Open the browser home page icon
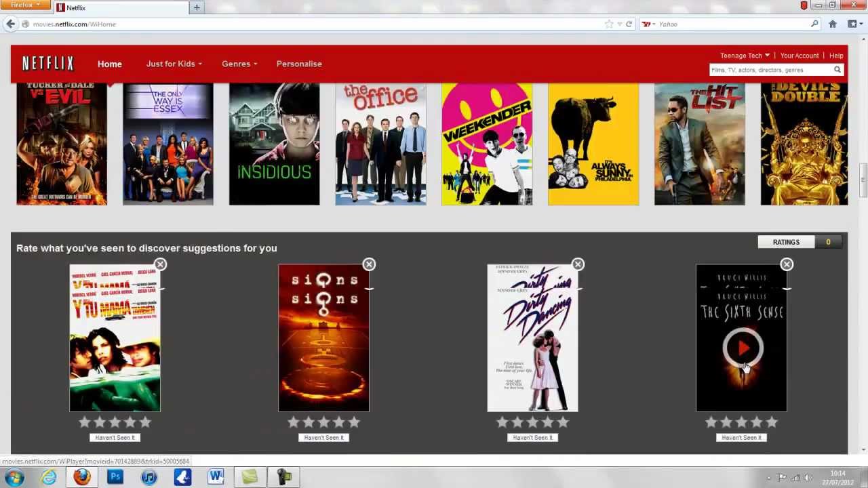 point(833,24)
